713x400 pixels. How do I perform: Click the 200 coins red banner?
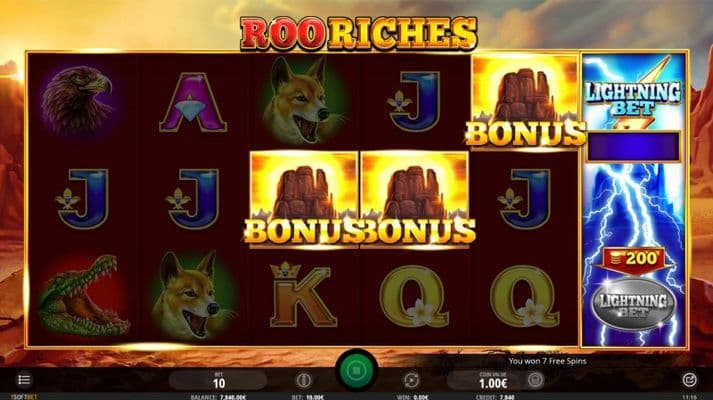pyautogui.click(x=633, y=260)
